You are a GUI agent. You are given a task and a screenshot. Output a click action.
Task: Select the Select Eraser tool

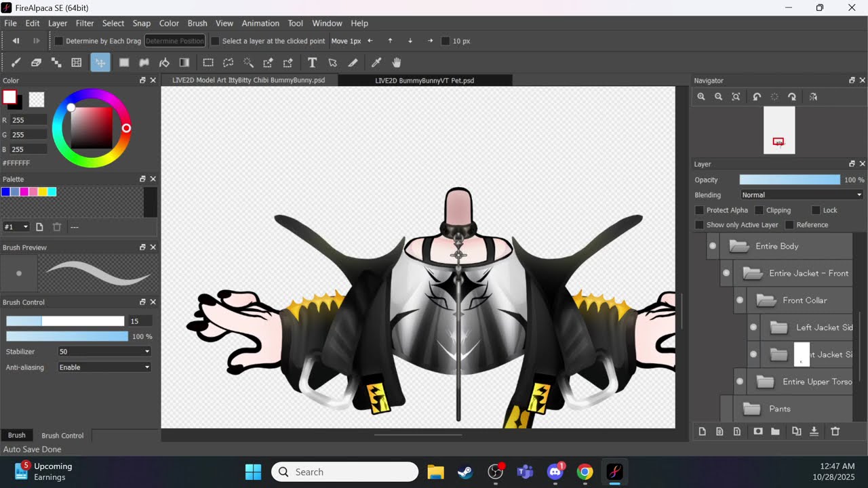pyautogui.click(x=288, y=62)
